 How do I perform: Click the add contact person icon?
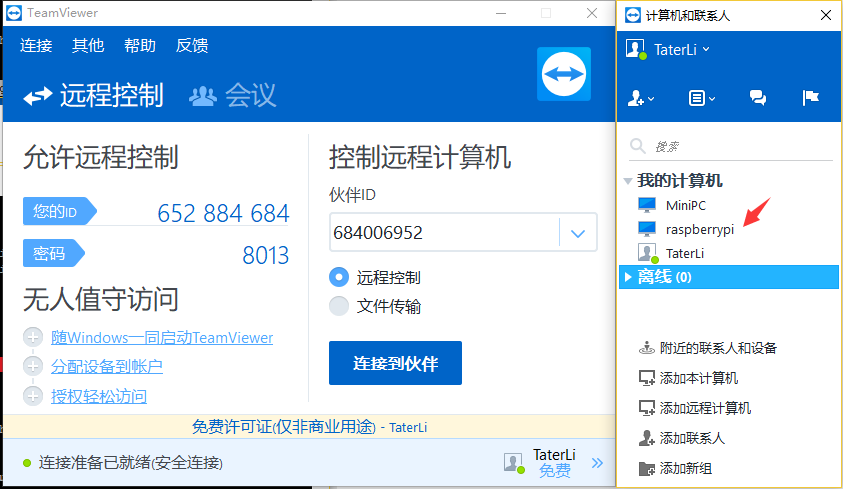646,438
